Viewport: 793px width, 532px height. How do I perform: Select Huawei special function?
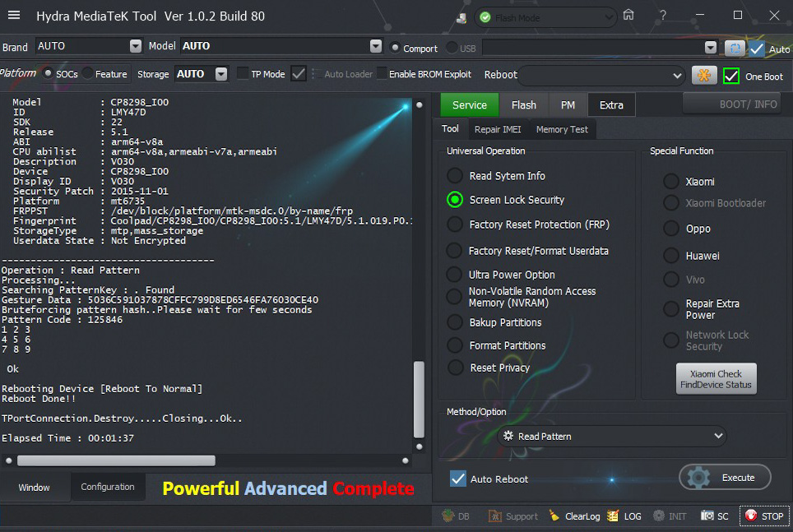pos(671,256)
